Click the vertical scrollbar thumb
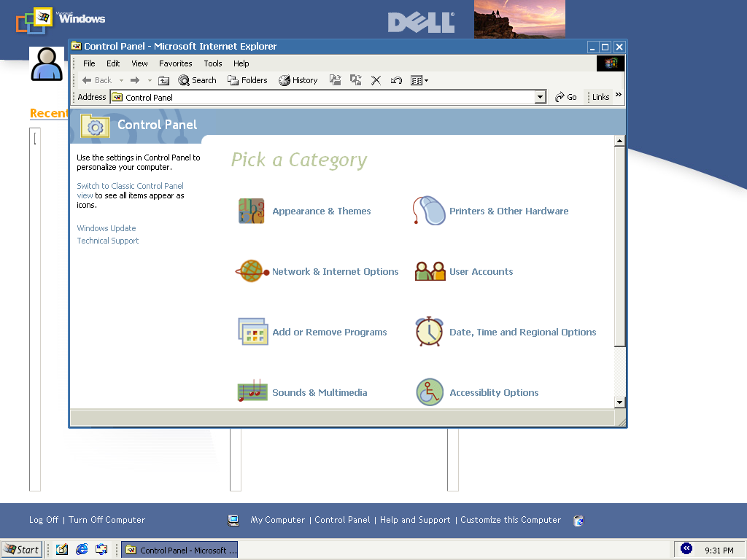The image size is (747, 560). 619,246
